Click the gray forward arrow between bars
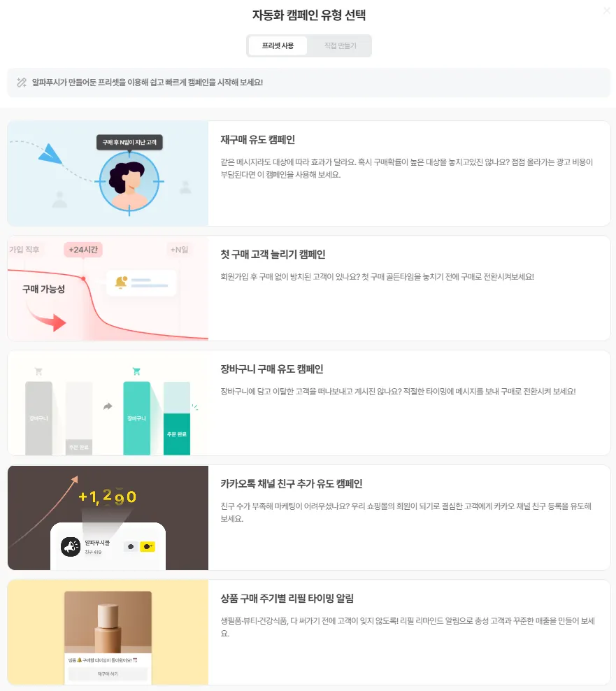Image resolution: width=616 pixels, height=691 pixels. pos(108,406)
